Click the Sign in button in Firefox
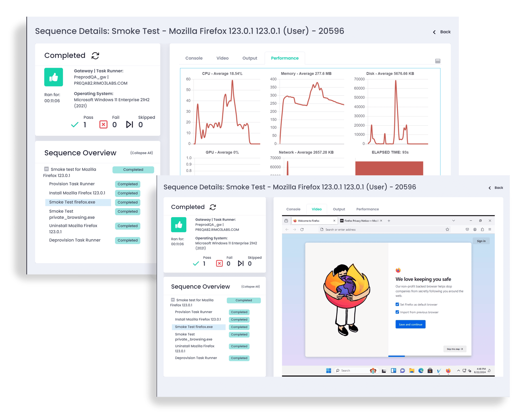Viewport: 528px width, 420px height. (481, 241)
